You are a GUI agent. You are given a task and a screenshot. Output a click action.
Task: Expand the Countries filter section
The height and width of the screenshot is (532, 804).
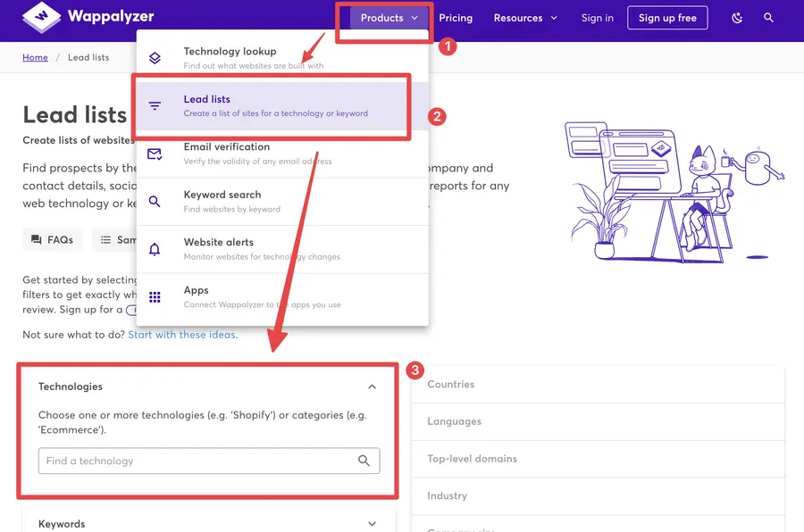coord(598,385)
